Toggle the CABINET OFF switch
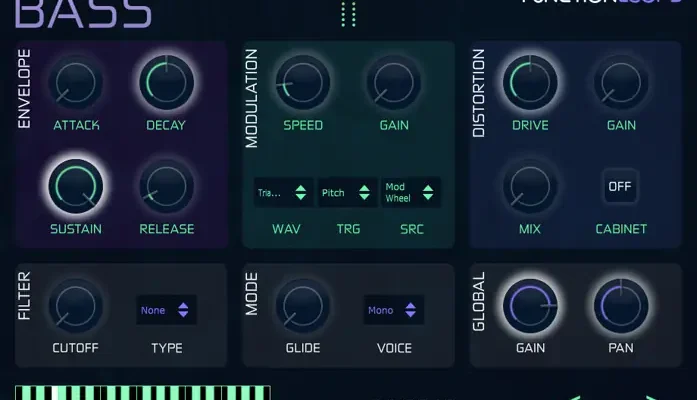 (x=620, y=186)
